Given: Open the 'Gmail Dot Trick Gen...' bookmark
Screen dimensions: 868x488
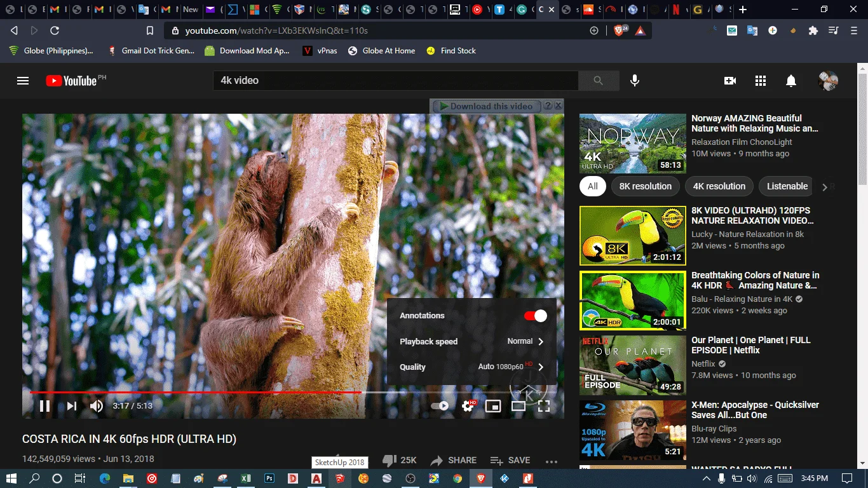Looking at the screenshot, I should (151, 51).
